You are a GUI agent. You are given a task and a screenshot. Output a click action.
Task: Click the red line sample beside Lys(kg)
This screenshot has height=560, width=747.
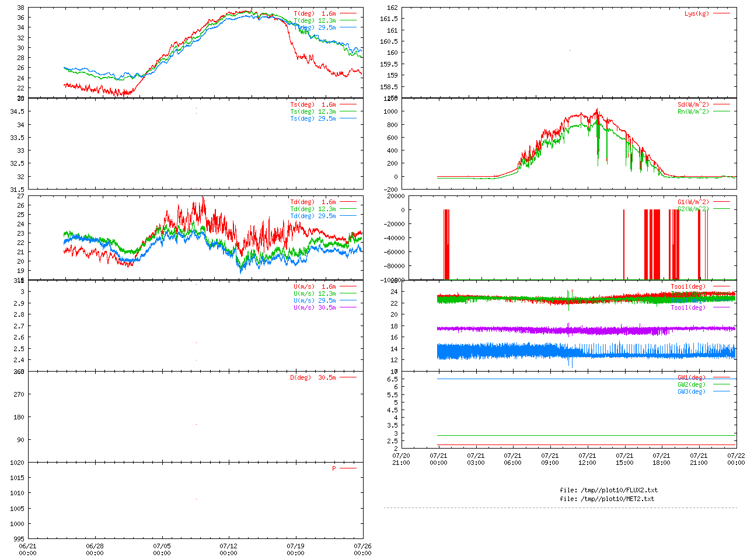coord(721,13)
